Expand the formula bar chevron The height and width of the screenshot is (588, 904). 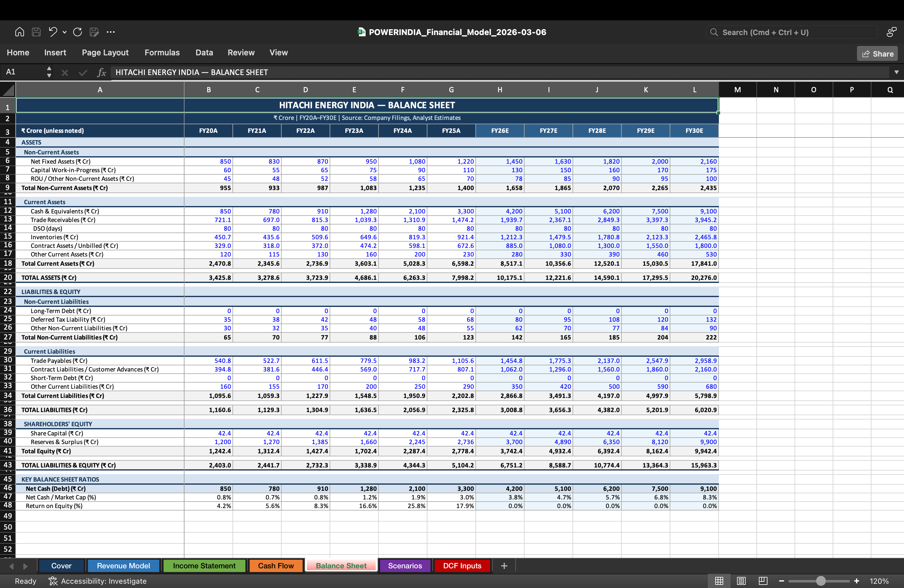[x=896, y=72]
